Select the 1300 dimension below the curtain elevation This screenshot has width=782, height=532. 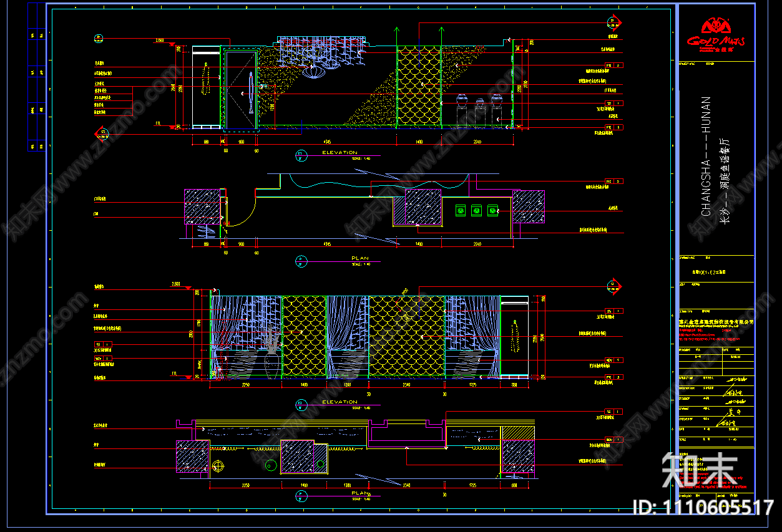[348, 386]
